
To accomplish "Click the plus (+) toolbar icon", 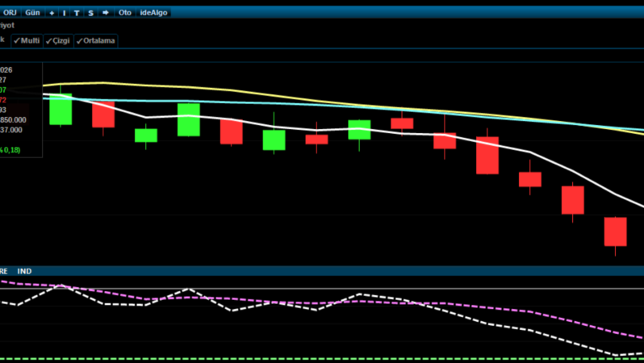I will tap(52, 13).
